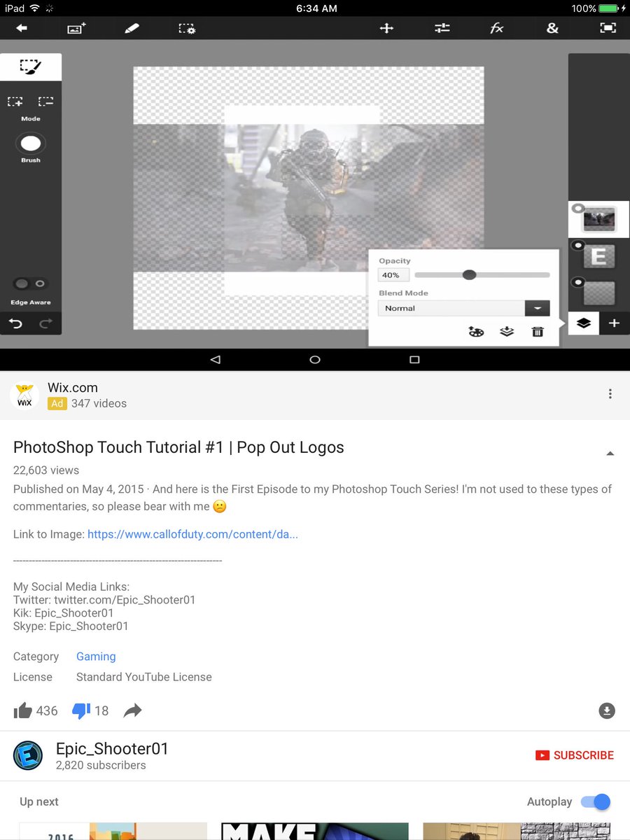
Task: Open the Wix.com advertiser channel
Action: (x=73, y=388)
